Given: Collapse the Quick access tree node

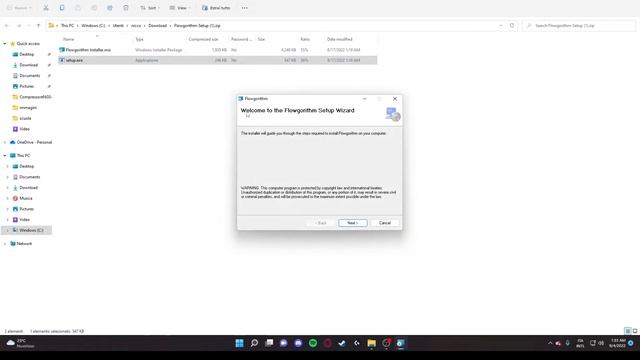Looking at the screenshot, I should pos(5,44).
